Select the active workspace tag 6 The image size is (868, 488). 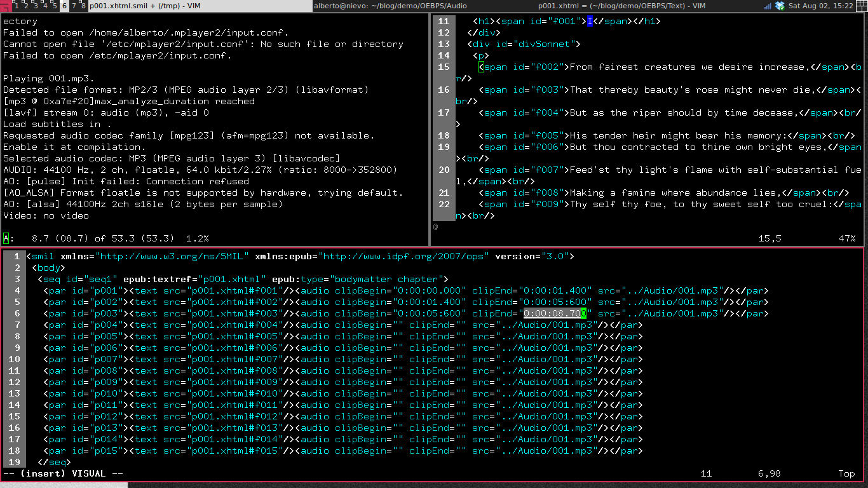64,6
